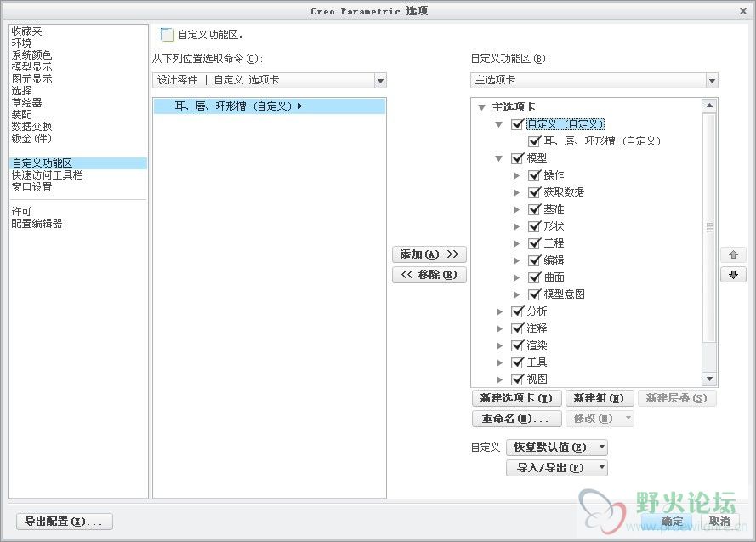Image resolution: width=756 pixels, height=542 pixels.
Task: Open 快速访问工具栏 settings category
Action: pyautogui.click(x=48, y=175)
